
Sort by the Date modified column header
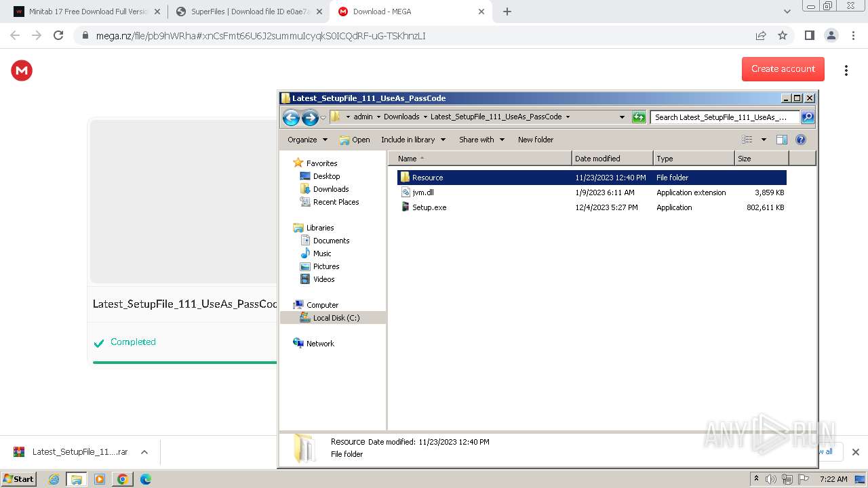click(612, 159)
